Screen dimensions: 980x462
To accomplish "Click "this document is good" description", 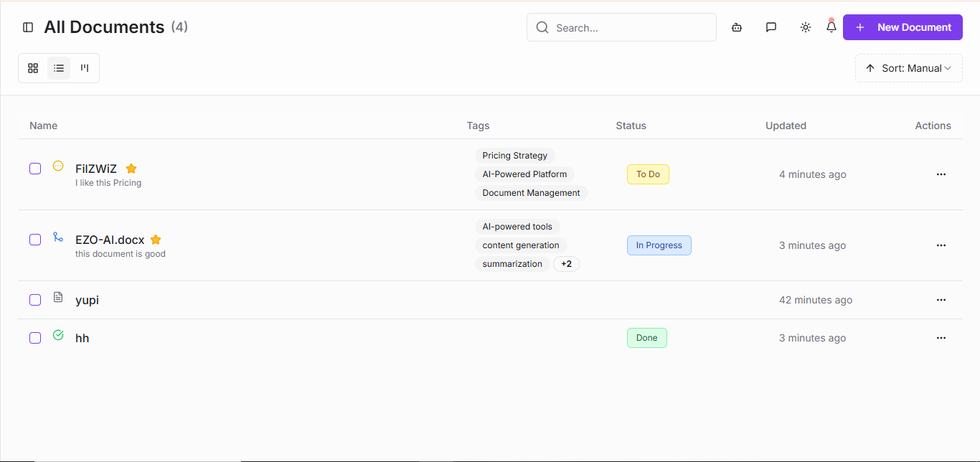I will 121,254.
